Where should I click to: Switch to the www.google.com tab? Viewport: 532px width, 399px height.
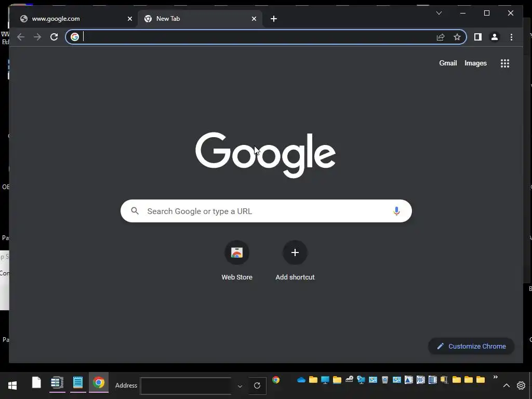[74, 19]
